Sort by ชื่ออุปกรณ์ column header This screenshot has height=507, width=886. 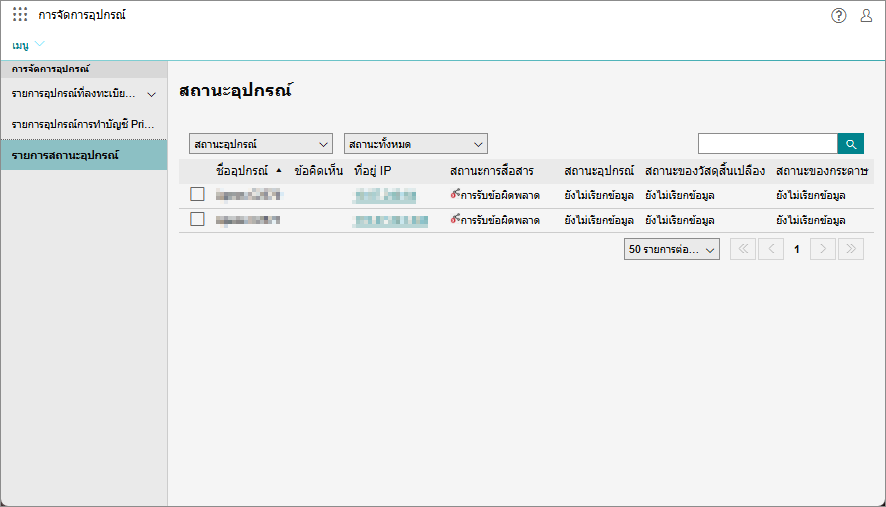pos(243,171)
